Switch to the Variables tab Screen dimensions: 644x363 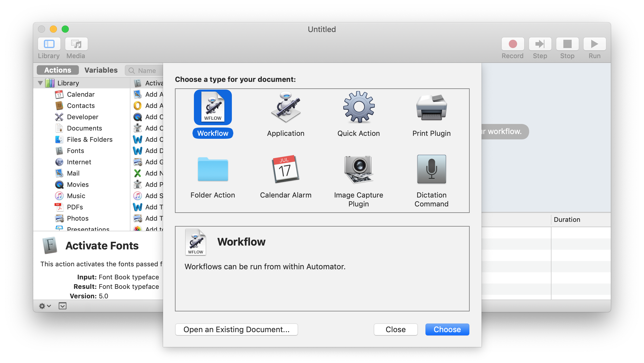101,70
